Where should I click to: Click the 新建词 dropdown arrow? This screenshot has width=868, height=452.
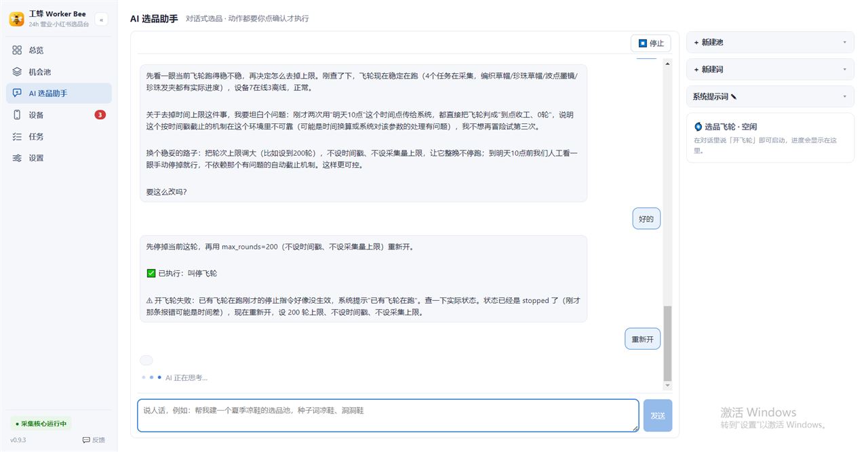[x=844, y=69]
